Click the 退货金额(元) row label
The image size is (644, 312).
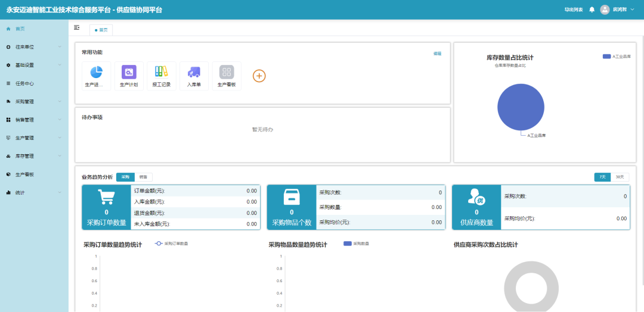click(x=150, y=213)
